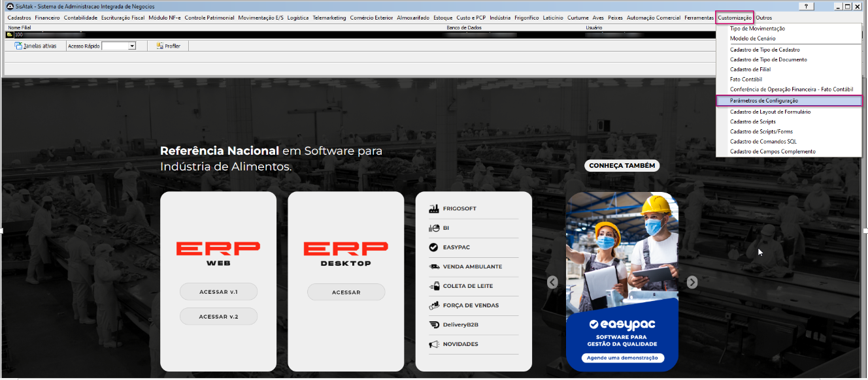Click the DeliveryB2B logo icon

tap(433, 325)
